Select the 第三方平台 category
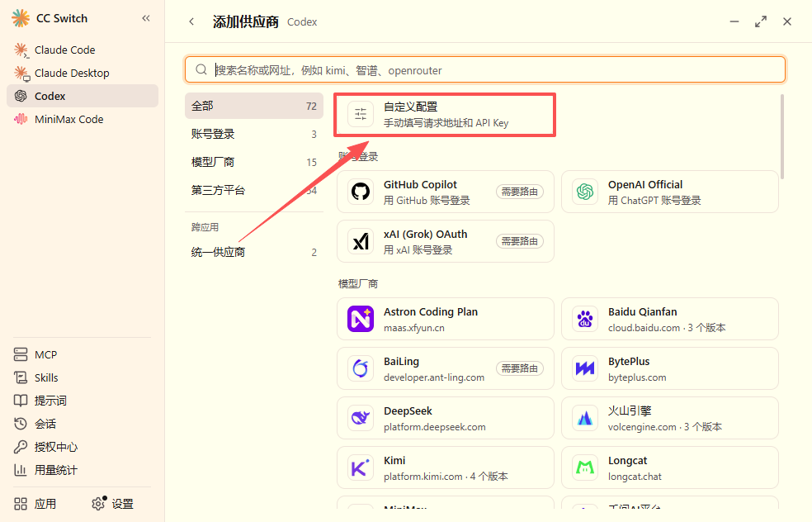812x522 pixels. pyautogui.click(x=254, y=190)
